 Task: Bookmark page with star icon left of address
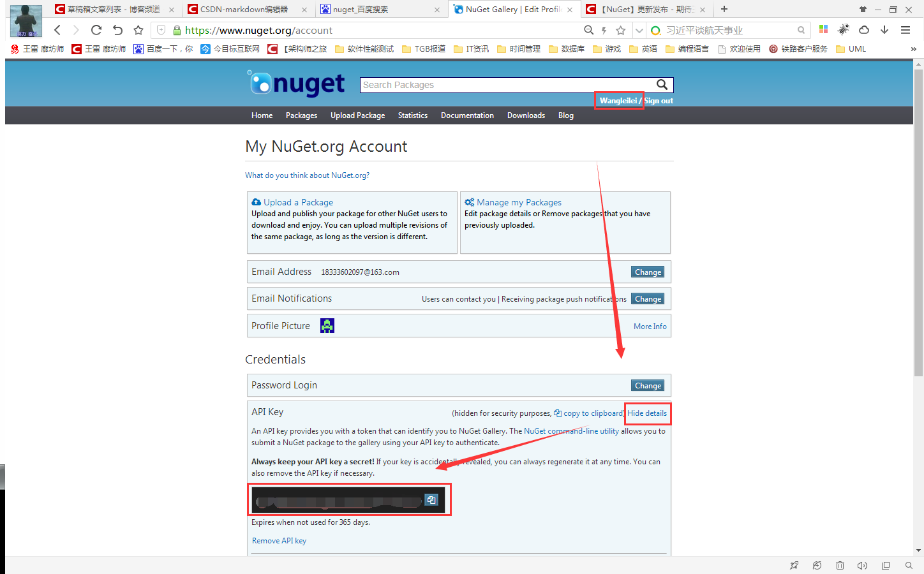[138, 30]
